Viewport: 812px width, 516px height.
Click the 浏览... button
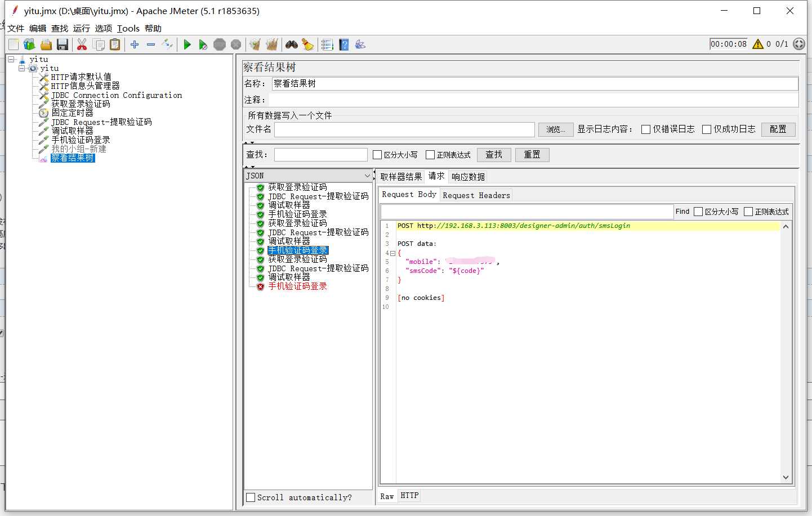[556, 129]
